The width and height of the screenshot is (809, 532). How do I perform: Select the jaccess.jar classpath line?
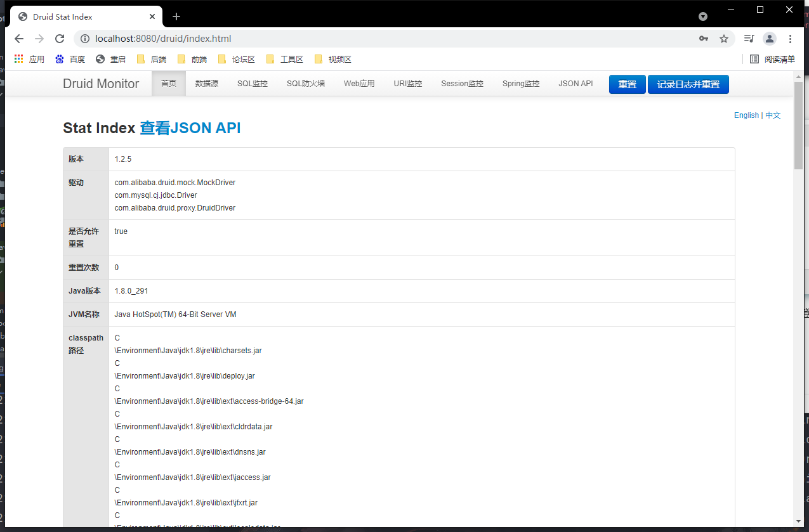[x=193, y=477]
